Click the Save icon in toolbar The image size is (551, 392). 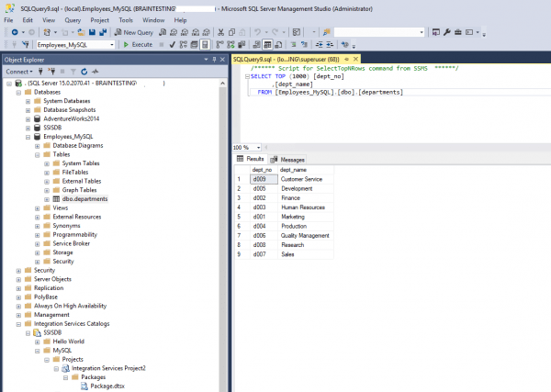click(x=92, y=32)
